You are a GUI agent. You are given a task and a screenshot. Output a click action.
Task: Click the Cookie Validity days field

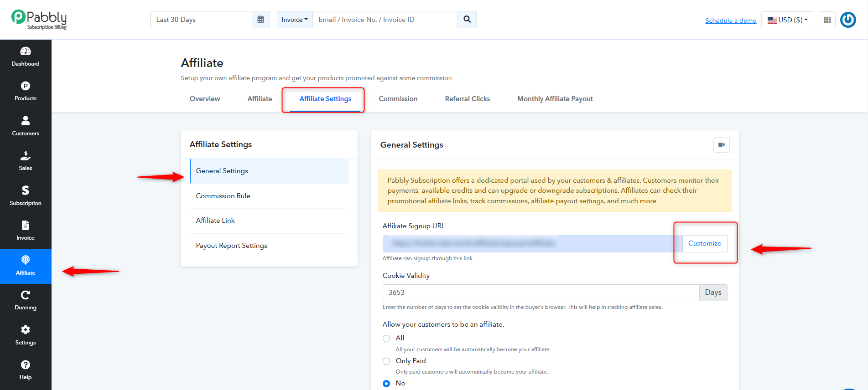click(x=541, y=292)
